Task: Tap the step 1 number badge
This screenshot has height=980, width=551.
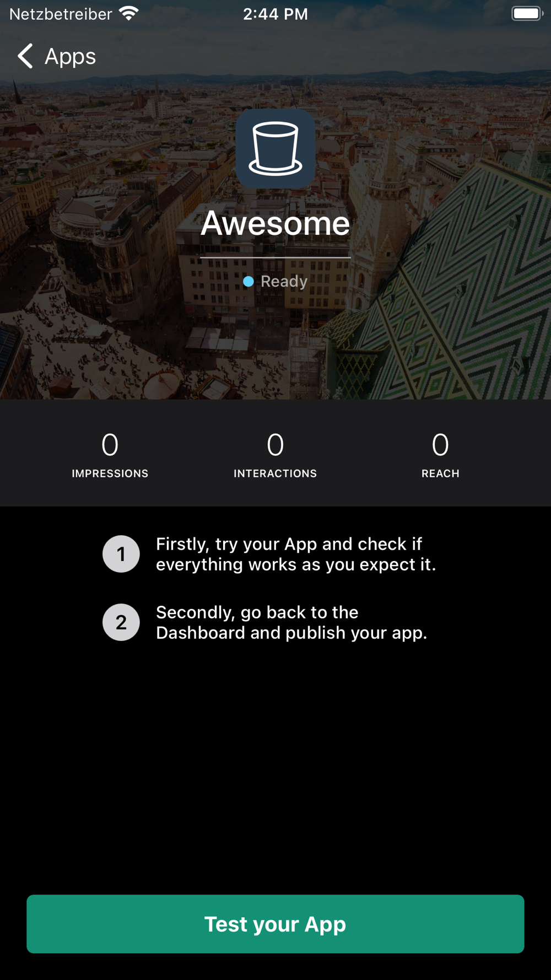Action: [121, 554]
